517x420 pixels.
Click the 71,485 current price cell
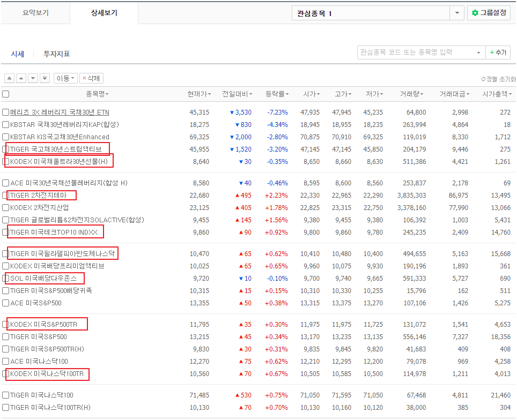(x=199, y=395)
